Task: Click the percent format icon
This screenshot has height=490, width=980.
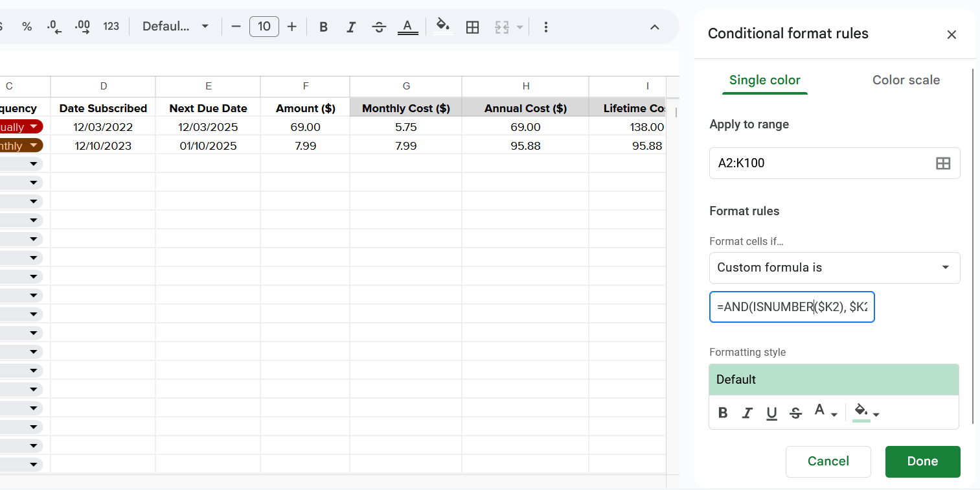Action: point(27,27)
